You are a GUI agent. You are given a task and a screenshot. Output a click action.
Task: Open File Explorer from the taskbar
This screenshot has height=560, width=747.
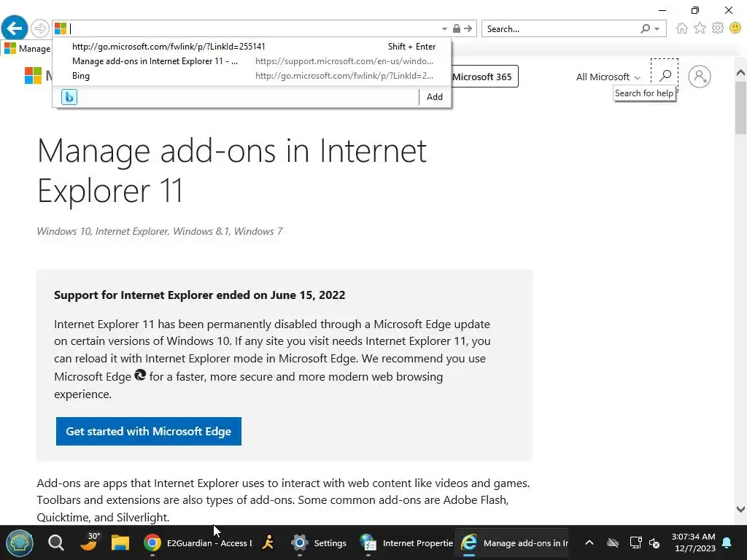pyautogui.click(x=120, y=542)
